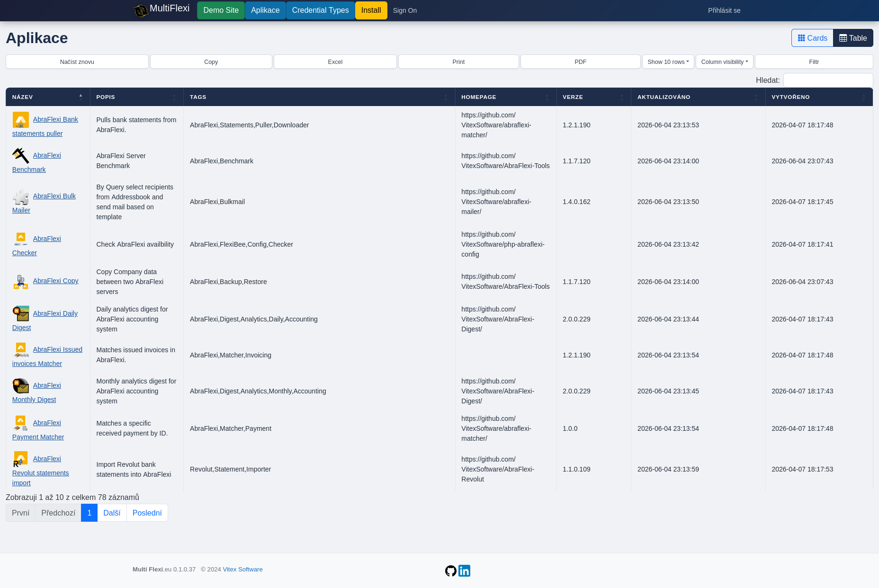Click the AbraFlexi Checker app icon

(21, 239)
